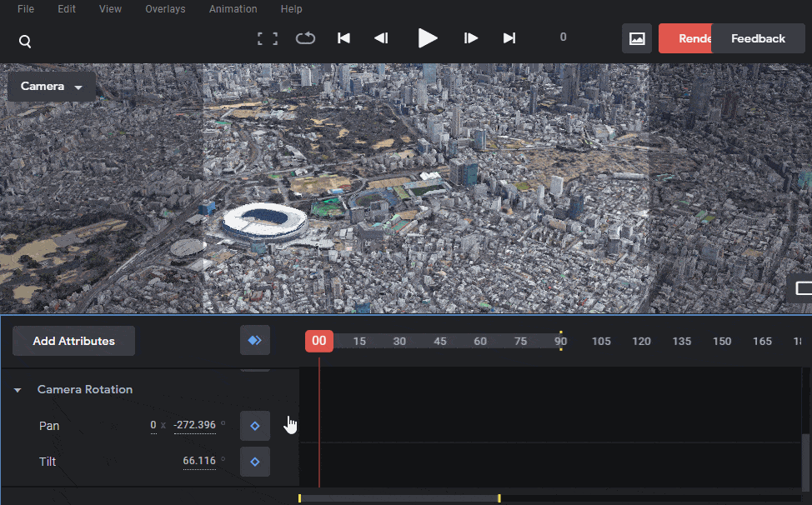The width and height of the screenshot is (812, 505).
Task: Click the Add Attributes button
Action: pos(73,340)
